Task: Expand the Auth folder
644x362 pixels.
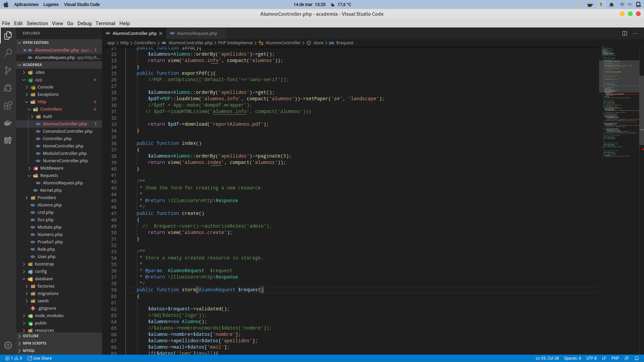Action: [x=32, y=117]
